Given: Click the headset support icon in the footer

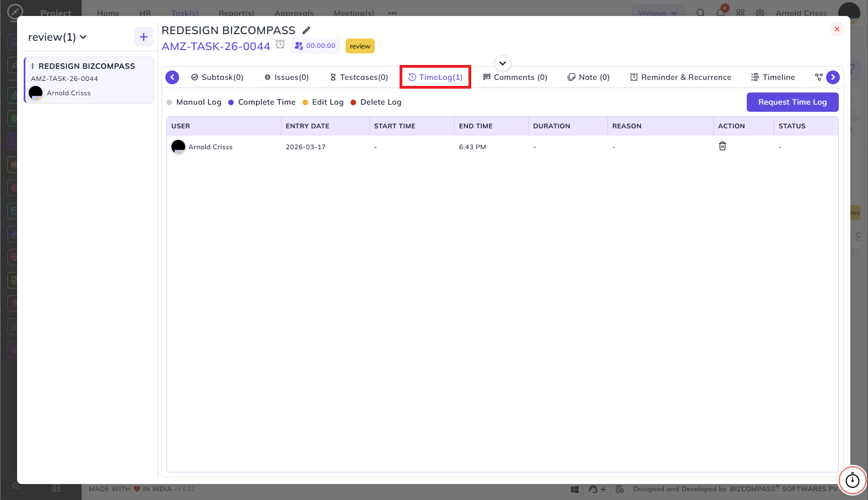Looking at the screenshot, I should point(593,489).
